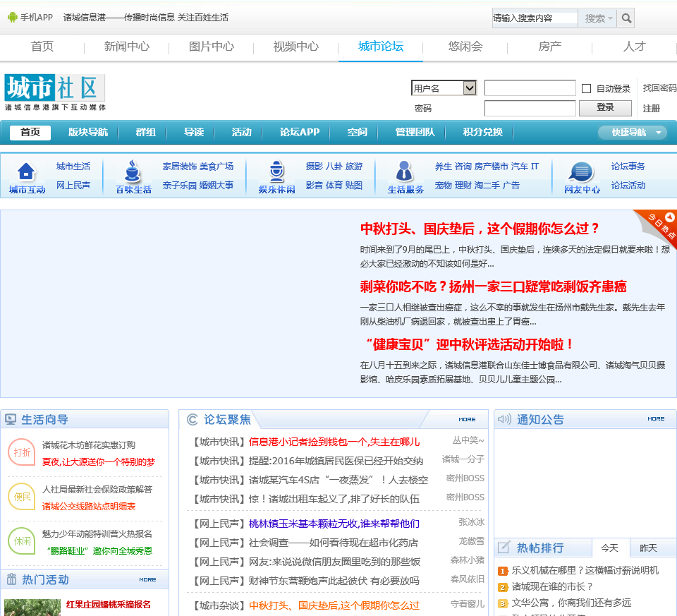Open headline “健康宝贝”迎中秋评选活动开始啦
The width and height of the screenshot is (677, 616).
click(468, 344)
